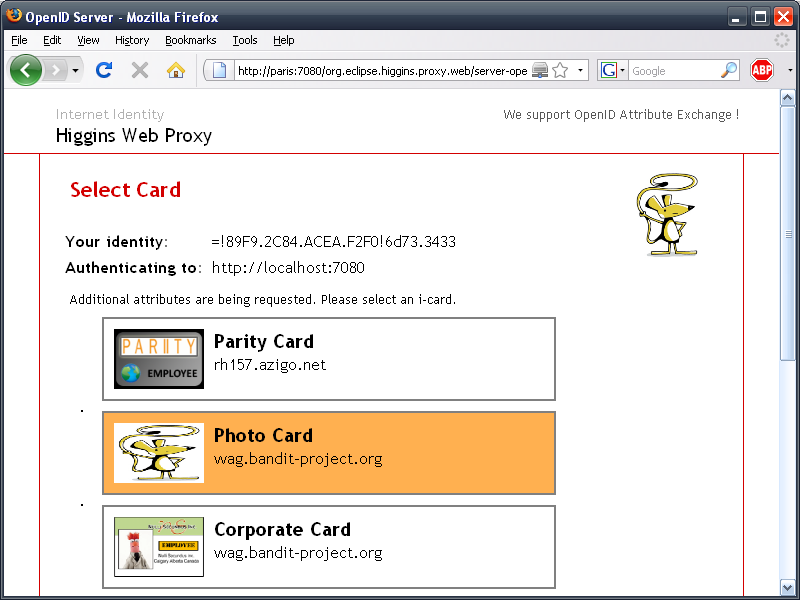Go to the Home page icon
Screen dimensions: 800x600
[176, 70]
